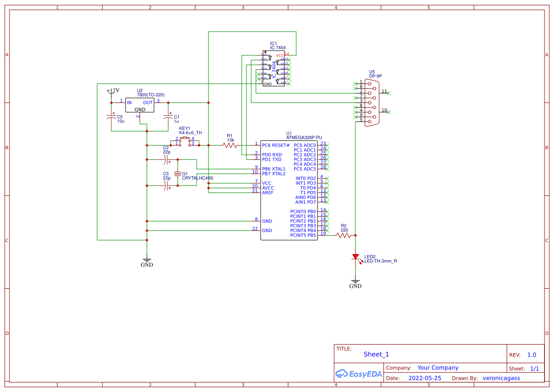Click the 'PD0 RXD' pin label
Image resolution: width=554 pixels, height=392 pixels.
[x=272, y=155]
